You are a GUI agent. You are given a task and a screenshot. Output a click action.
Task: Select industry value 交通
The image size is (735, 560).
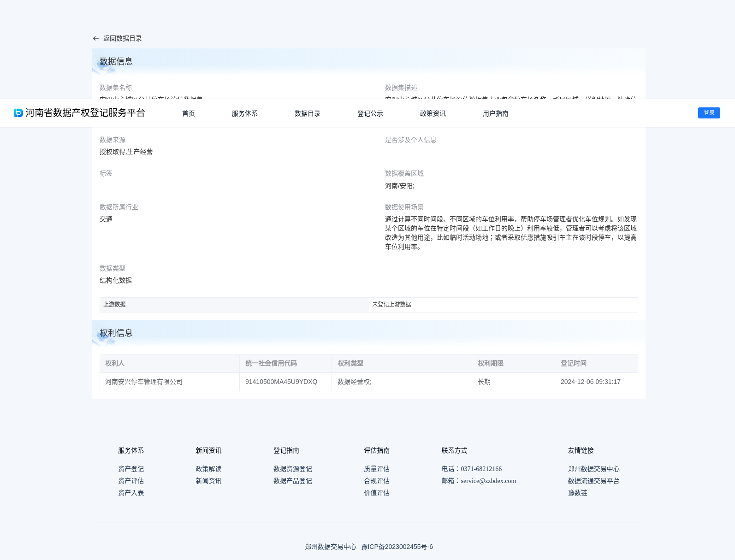[106, 219]
